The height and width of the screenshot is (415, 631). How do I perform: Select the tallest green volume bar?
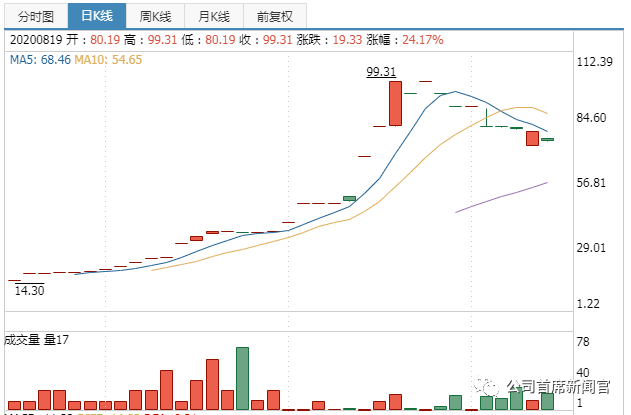242,378
